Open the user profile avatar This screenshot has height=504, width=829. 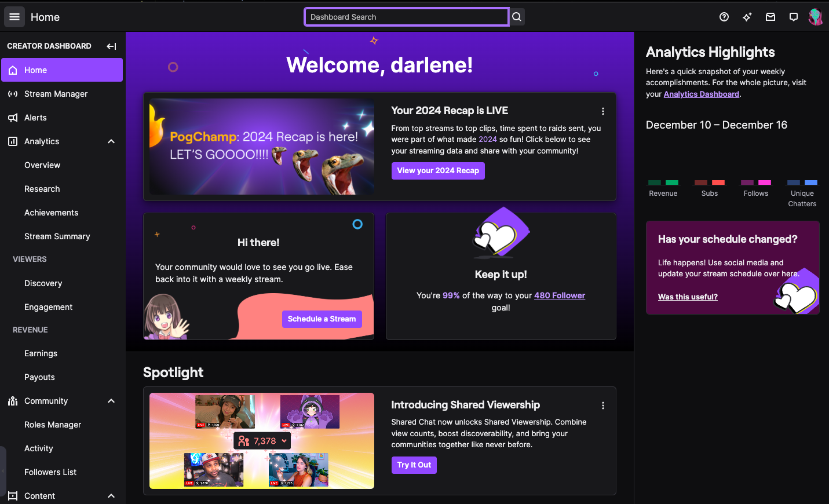pos(815,17)
